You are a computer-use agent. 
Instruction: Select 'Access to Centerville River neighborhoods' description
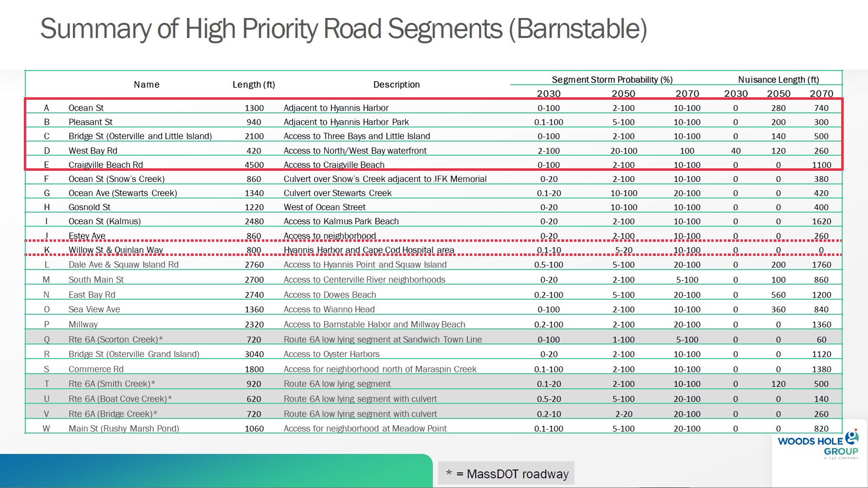[365, 280]
